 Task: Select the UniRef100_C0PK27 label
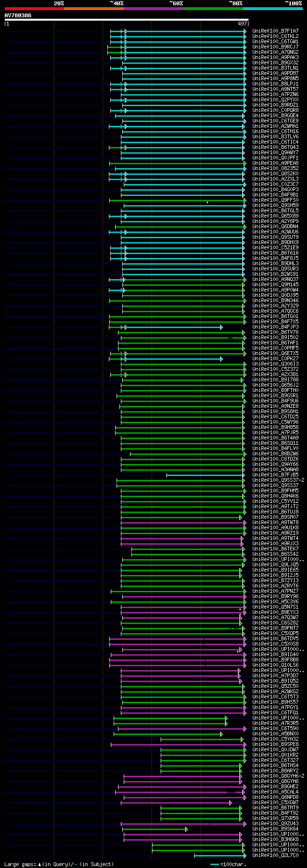point(275,359)
